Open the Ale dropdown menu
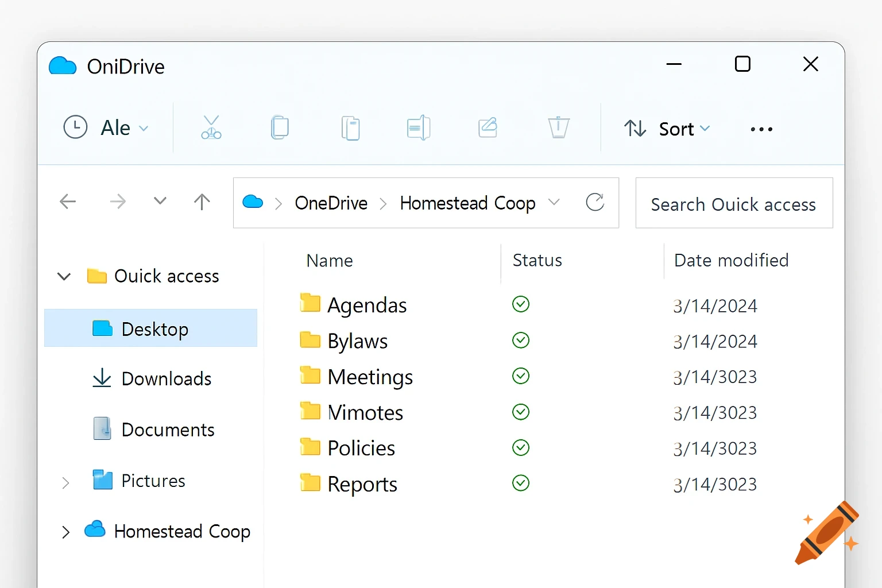The width and height of the screenshot is (882, 588). tap(106, 127)
